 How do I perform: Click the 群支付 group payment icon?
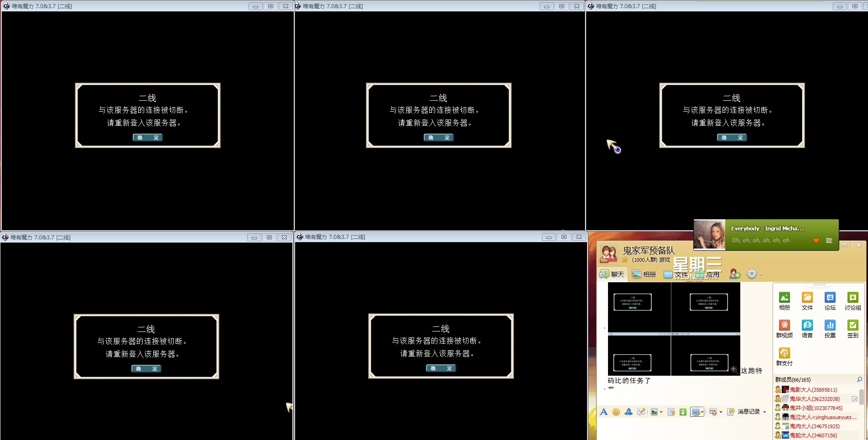coord(784,353)
